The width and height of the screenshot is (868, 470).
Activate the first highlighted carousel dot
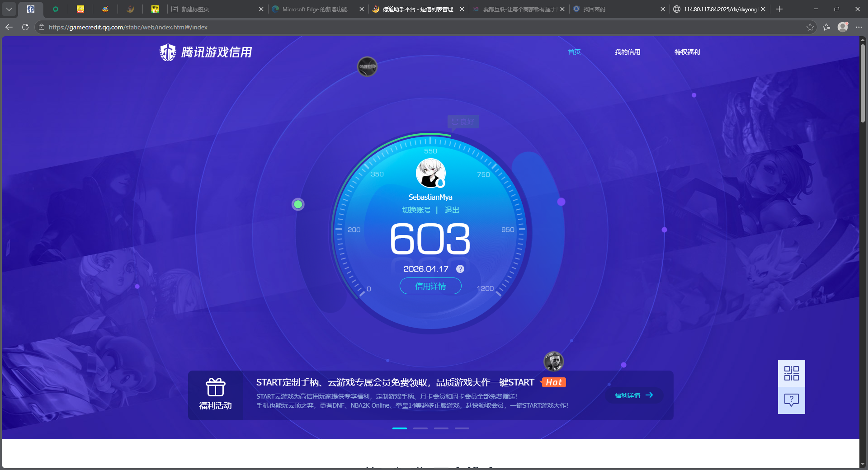tap(400, 428)
